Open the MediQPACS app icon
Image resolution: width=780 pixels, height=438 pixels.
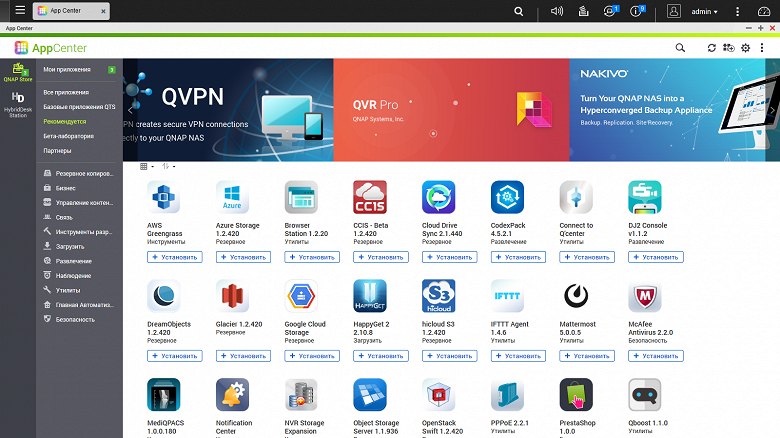click(164, 395)
